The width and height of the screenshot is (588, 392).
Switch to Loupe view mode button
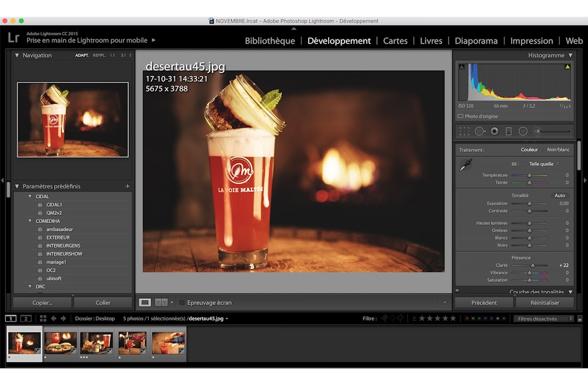145,303
